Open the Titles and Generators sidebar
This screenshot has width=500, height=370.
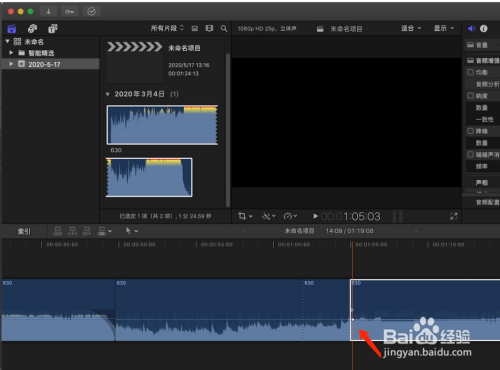[53, 29]
